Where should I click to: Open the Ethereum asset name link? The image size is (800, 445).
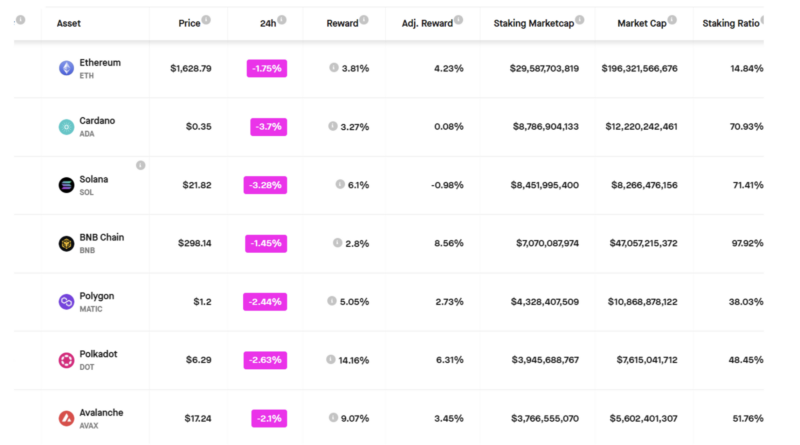[100, 63]
